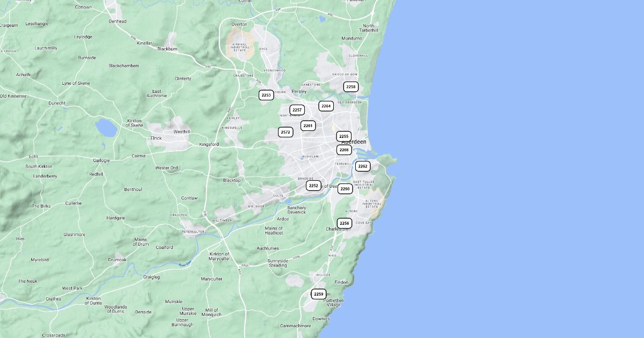Select map marker 2255 above Aberdeen label
This screenshot has width=644, height=338.
(x=344, y=137)
